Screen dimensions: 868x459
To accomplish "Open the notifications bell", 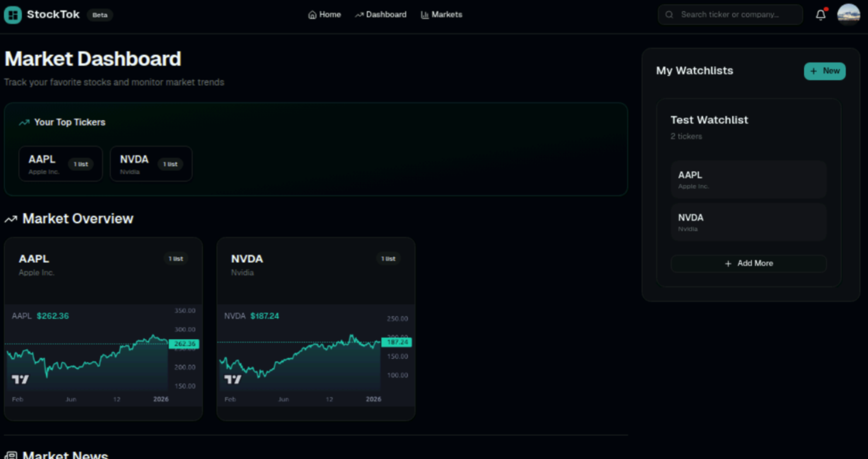I will (x=820, y=15).
